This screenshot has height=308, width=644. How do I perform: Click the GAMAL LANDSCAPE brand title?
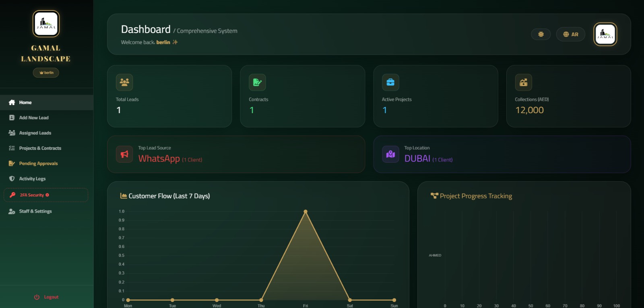[x=46, y=53]
